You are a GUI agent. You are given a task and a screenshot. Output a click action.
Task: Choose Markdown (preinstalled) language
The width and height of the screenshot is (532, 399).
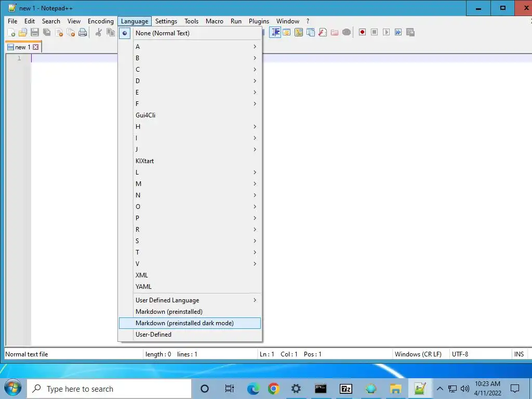[x=190, y=312]
